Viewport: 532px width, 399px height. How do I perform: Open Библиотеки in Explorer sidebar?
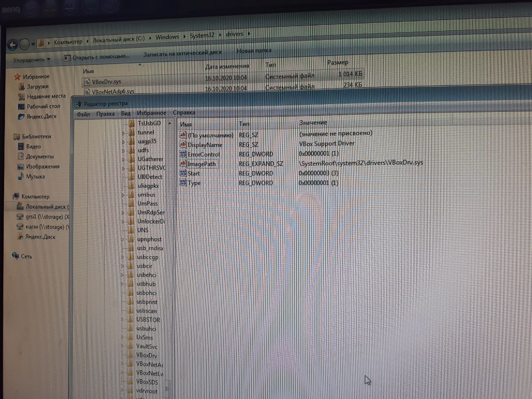click(36, 136)
